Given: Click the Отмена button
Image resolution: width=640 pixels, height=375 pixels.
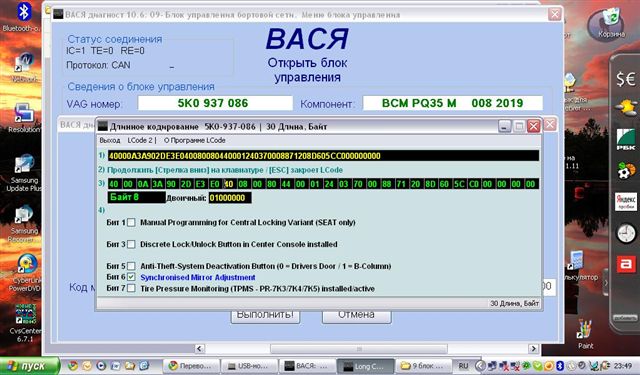Looking at the screenshot, I should [356, 316].
